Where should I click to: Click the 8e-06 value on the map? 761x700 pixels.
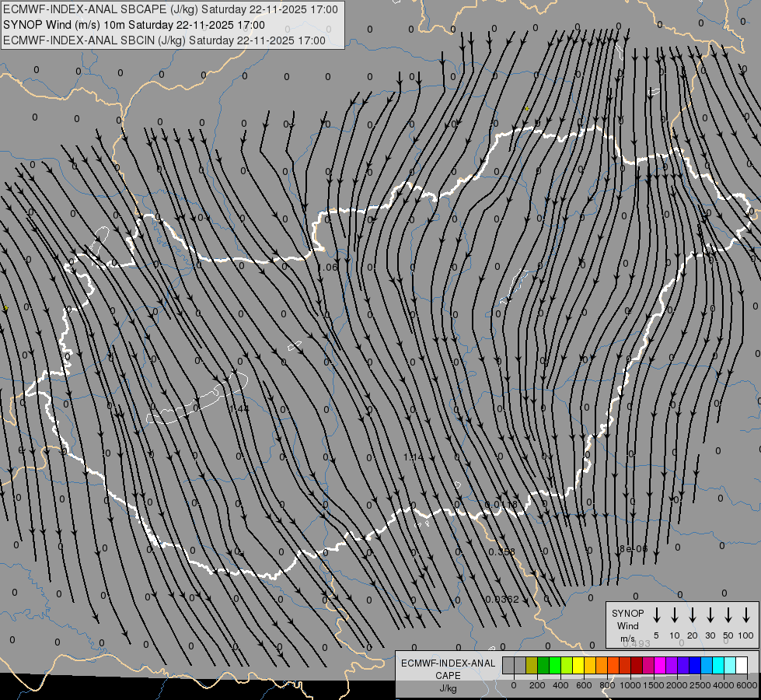(633, 548)
